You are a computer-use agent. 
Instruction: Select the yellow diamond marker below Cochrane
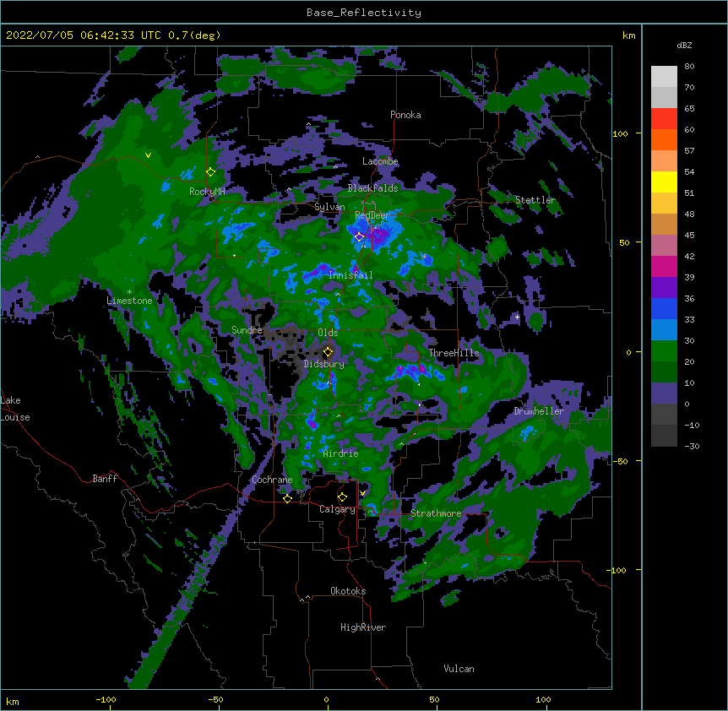[x=287, y=498]
